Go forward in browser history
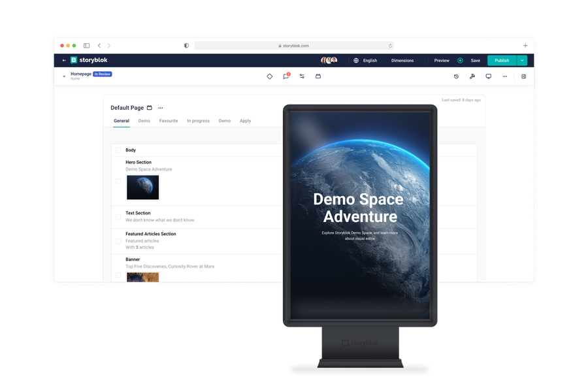 (x=109, y=45)
